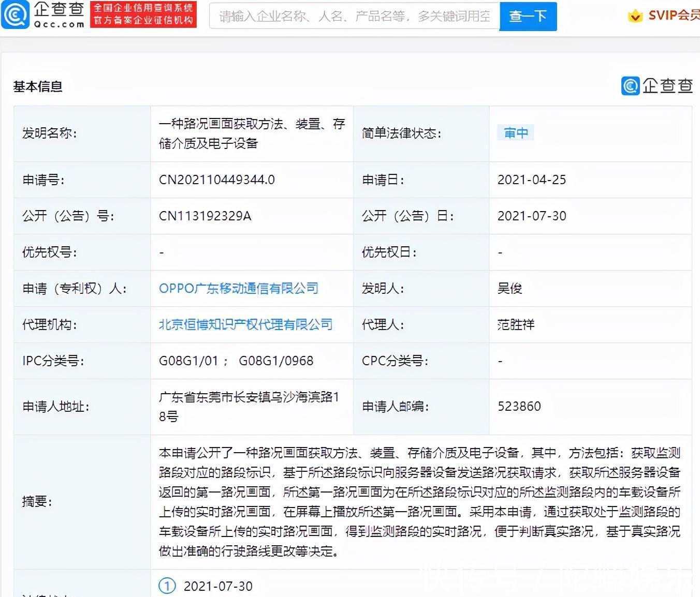This screenshot has height=597, width=700.
Task: Click the 优先权号 label cell
Action: click(x=82, y=252)
